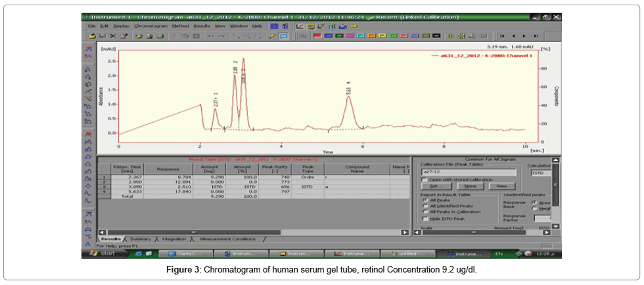Click the result table scroll-right arrow
Viewport: 644px width, 285px height.
(x=405, y=232)
